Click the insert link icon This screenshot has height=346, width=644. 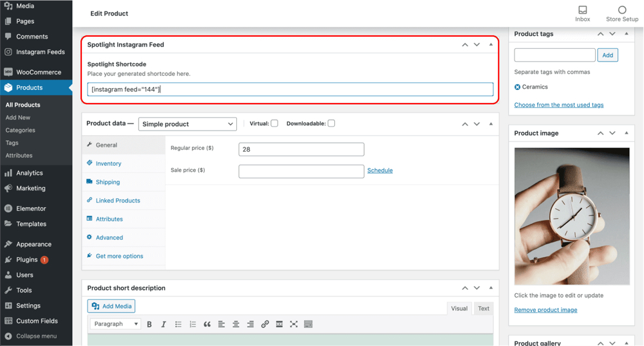(265, 324)
